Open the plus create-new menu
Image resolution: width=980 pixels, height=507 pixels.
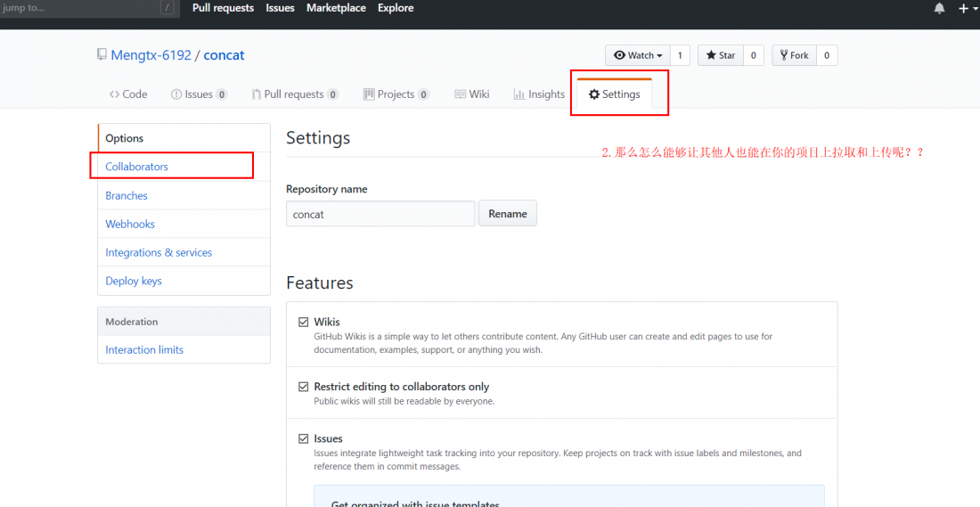coord(968,8)
